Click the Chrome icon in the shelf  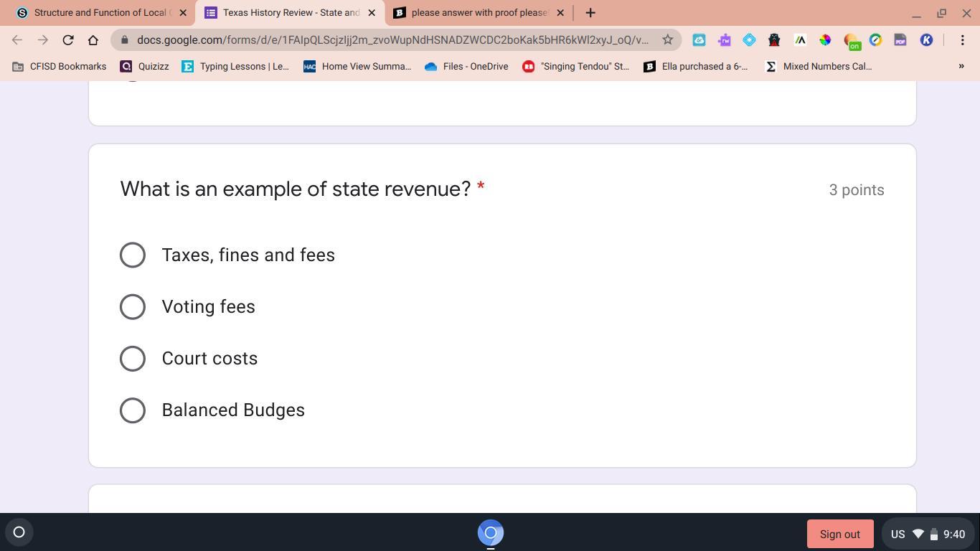tap(491, 532)
